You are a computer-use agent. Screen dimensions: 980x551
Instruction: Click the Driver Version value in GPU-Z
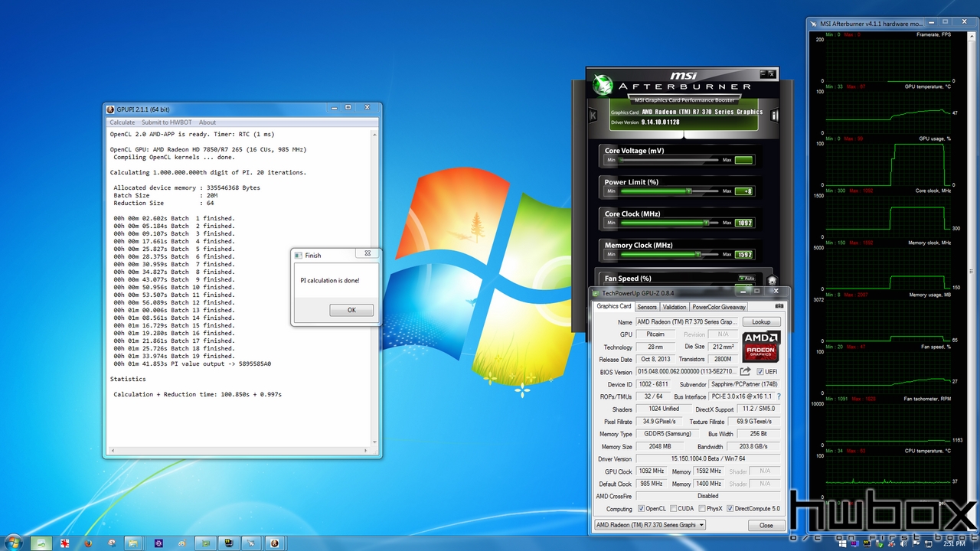point(708,459)
